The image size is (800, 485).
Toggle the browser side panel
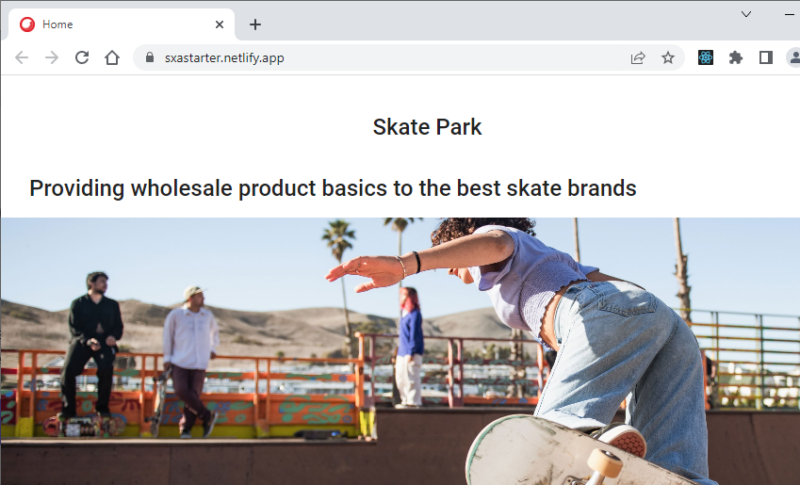tap(765, 58)
